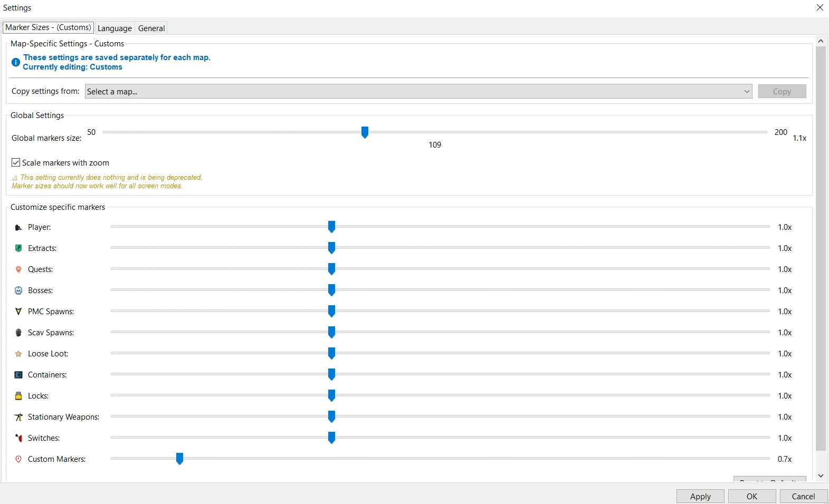The width and height of the screenshot is (829, 504).
Task: Click the Containers icon
Action: click(x=18, y=375)
